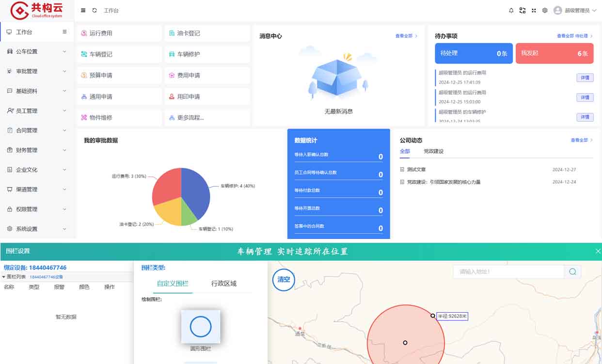Viewport: 602px width, 364px height.
Task: Switch to the 行政区域 tab
Action: 224,284
